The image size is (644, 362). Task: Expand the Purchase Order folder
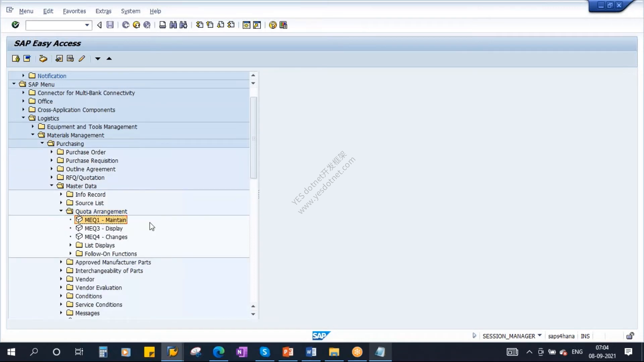click(51, 152)
